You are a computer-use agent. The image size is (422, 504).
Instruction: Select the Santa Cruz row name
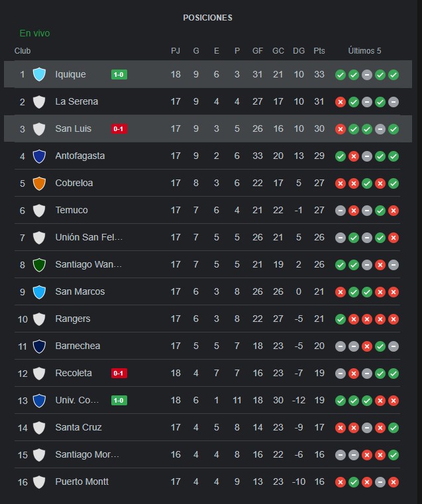click(x=78, y=427)
